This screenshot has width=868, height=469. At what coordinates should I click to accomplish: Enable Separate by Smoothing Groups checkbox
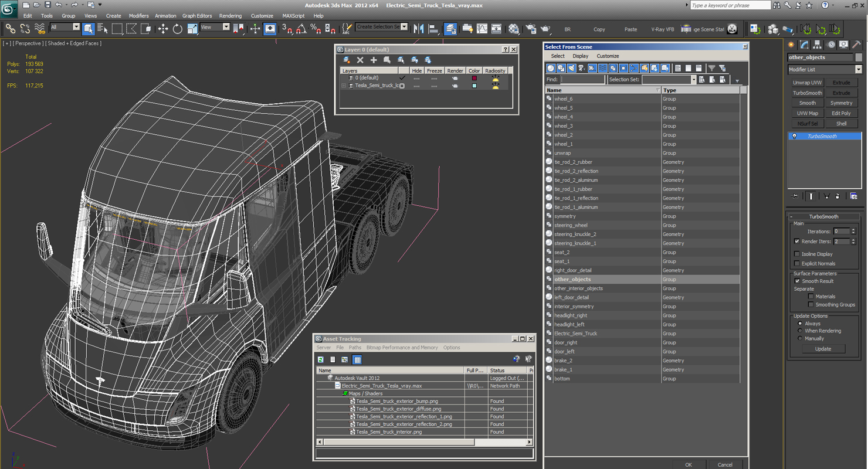811,305
